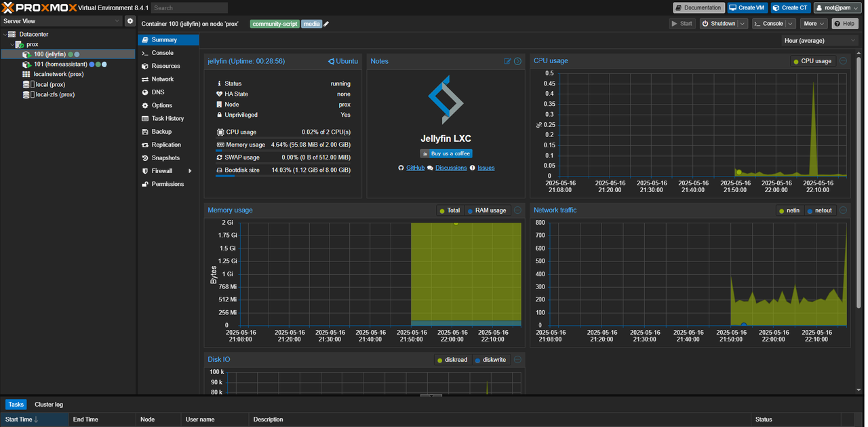This screenshot has height=427, width=868.
Task: Toggle CPU usage legend series
Action: (812, 61)
